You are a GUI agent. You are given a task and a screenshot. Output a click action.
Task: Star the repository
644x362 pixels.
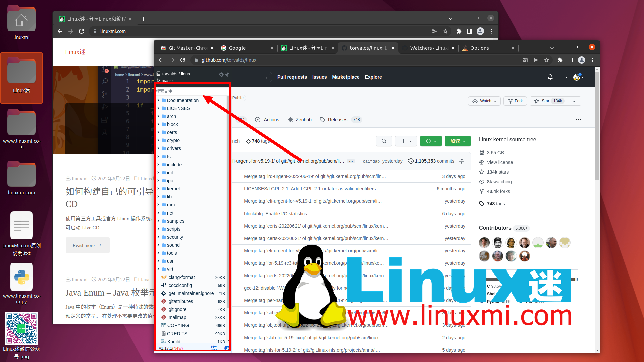click(x=549, y=101)
